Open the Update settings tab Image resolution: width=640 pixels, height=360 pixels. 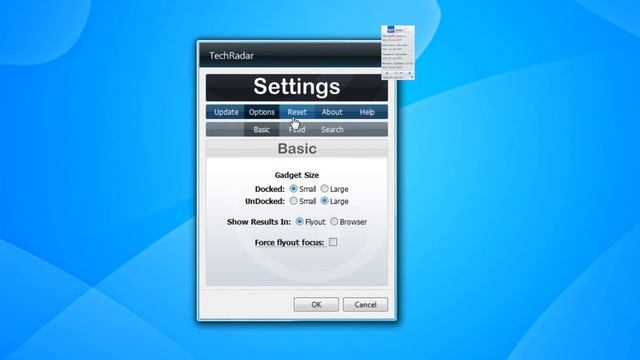(x=226, y=112)
